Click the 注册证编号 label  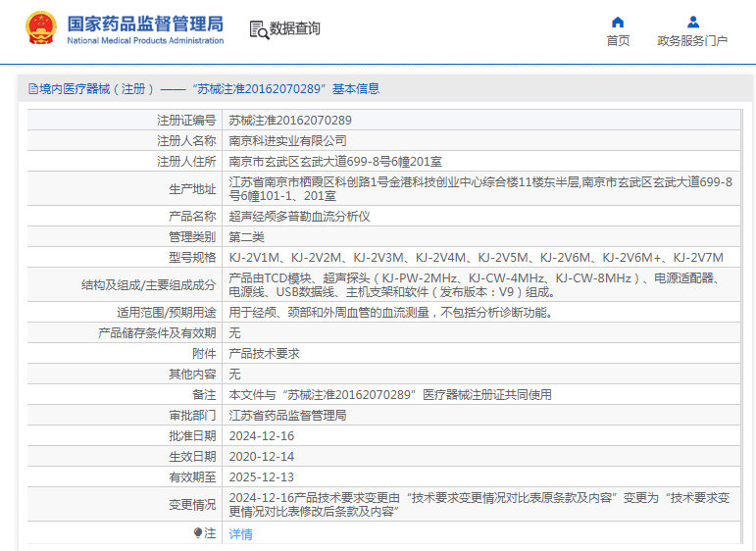click(x=186, y=120)
